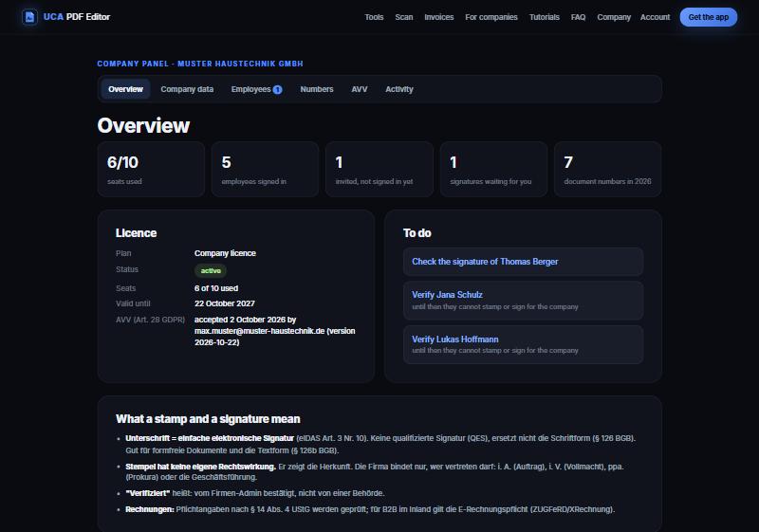The width and height of the screenshot is (759, 532).
Task: Click the Rechnungen: bullet text
Action: (370, 509)
